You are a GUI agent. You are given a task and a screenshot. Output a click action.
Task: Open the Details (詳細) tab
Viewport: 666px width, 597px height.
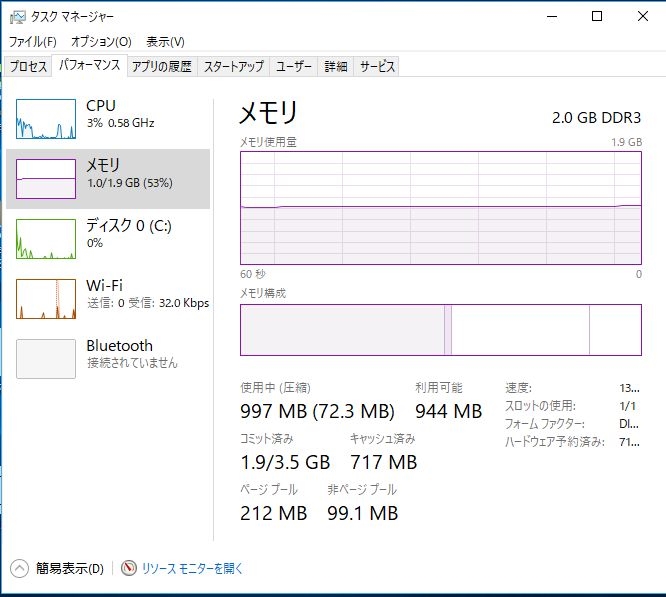[336, 67]
